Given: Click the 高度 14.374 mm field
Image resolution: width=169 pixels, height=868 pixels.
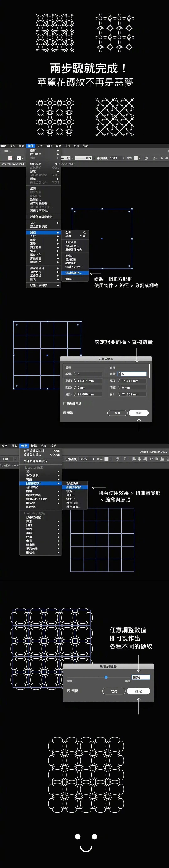Looking at the screenshot, I should pyautogui.click(x=89, y=381).
